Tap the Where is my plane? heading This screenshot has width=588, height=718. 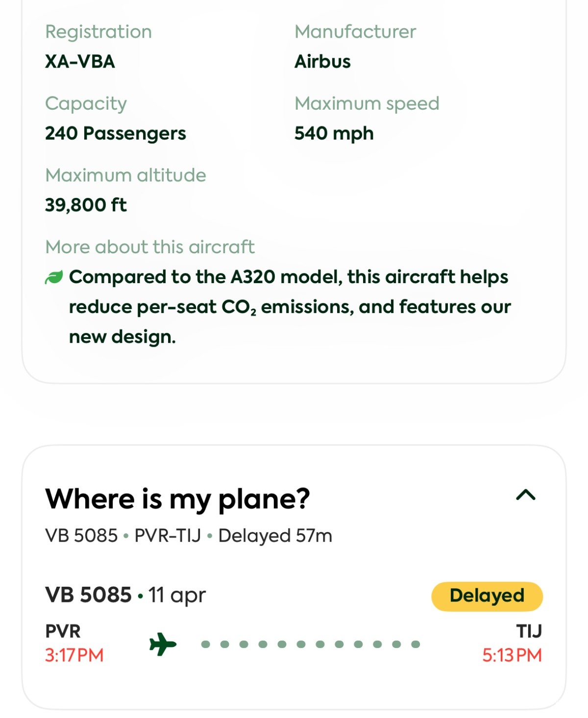coord(177,499)
